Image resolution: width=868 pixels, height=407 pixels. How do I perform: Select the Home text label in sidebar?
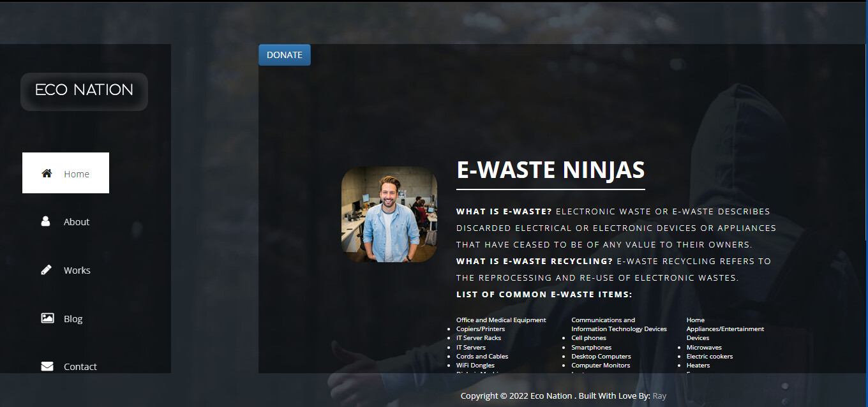[x=77, y=174]
